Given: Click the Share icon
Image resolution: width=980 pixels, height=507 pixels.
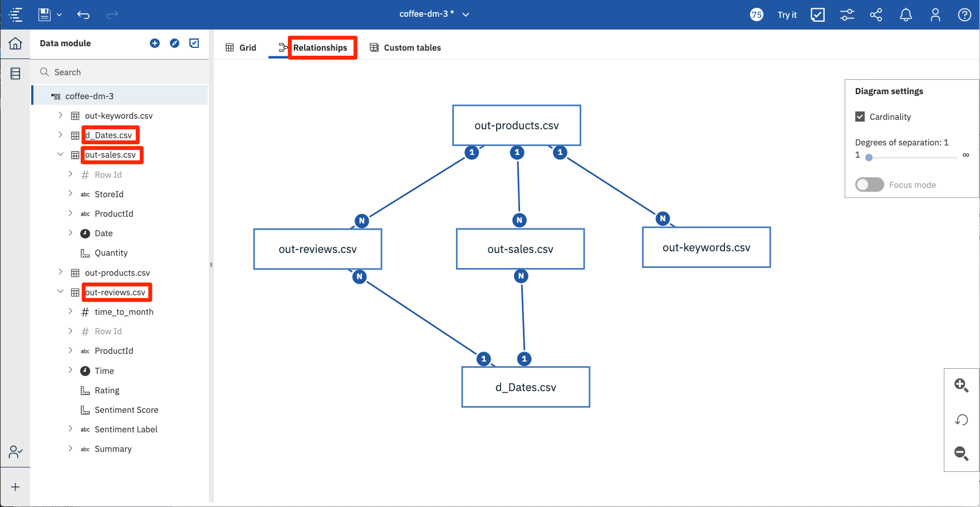Looking at the screenshot, I should tap(876, 15).
